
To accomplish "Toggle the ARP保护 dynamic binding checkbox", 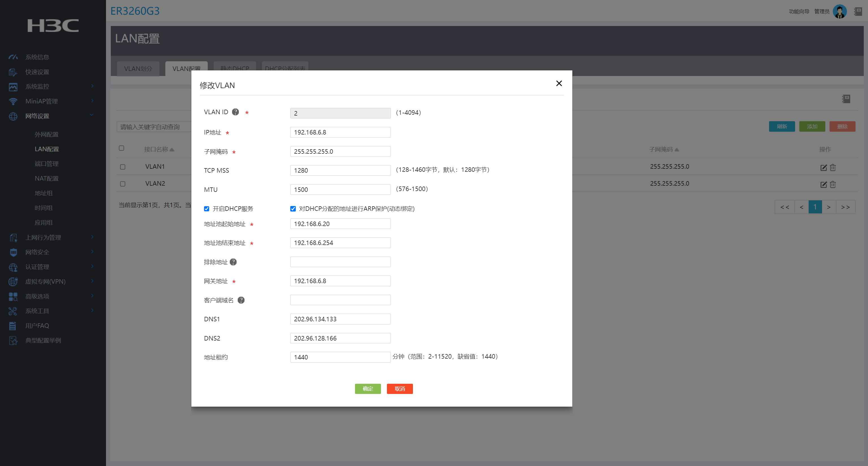I will tap(293, 209).
